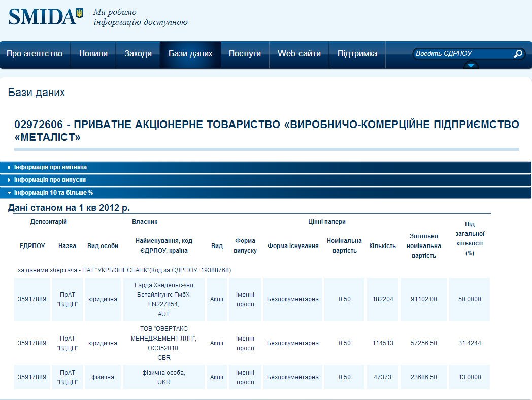The height and width of the screenshot is (400, 532).
Task: Click the Від загальної кількості (%) header
Action: coord(470,238)
